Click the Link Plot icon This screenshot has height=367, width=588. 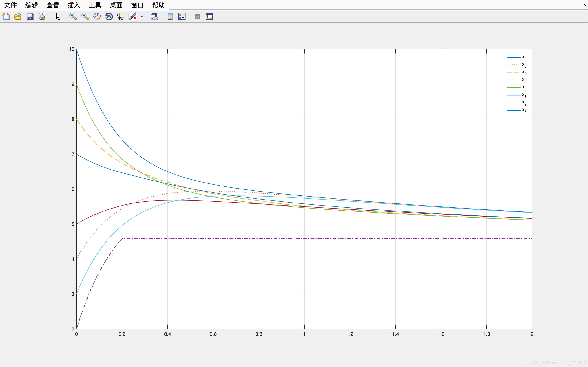pyautogui.click(x=154, y=17)
